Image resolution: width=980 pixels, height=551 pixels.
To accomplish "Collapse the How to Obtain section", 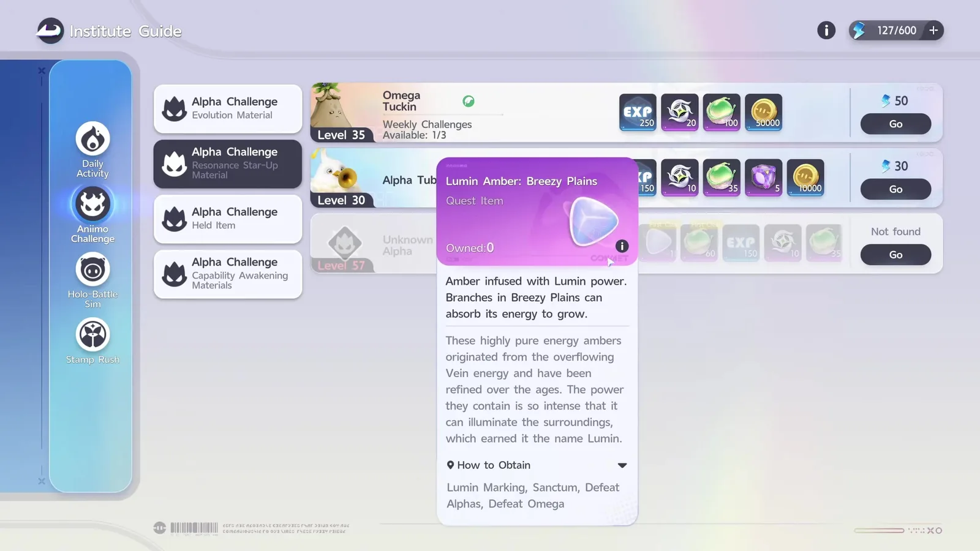I will coord(622,465).
